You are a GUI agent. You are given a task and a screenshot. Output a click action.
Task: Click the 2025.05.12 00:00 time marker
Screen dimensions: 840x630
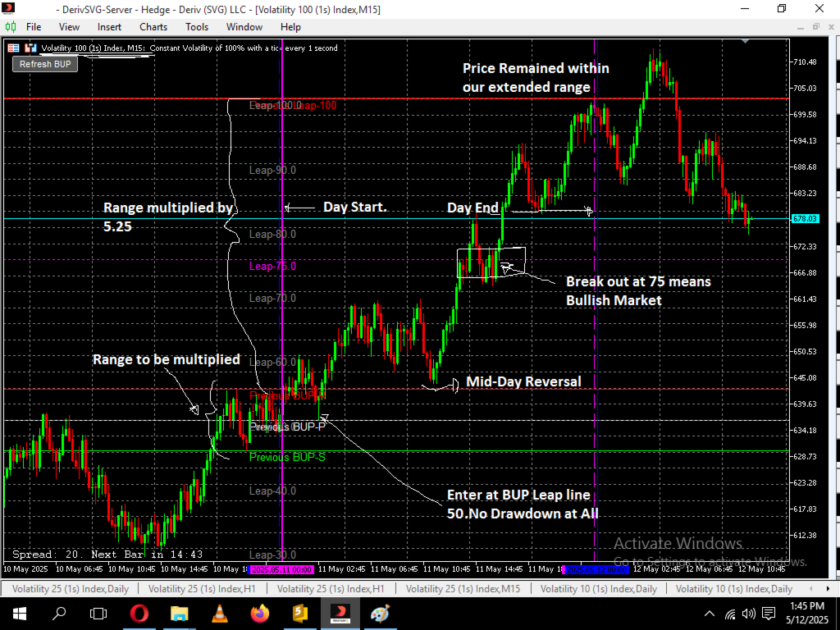(x=596, y=569)
